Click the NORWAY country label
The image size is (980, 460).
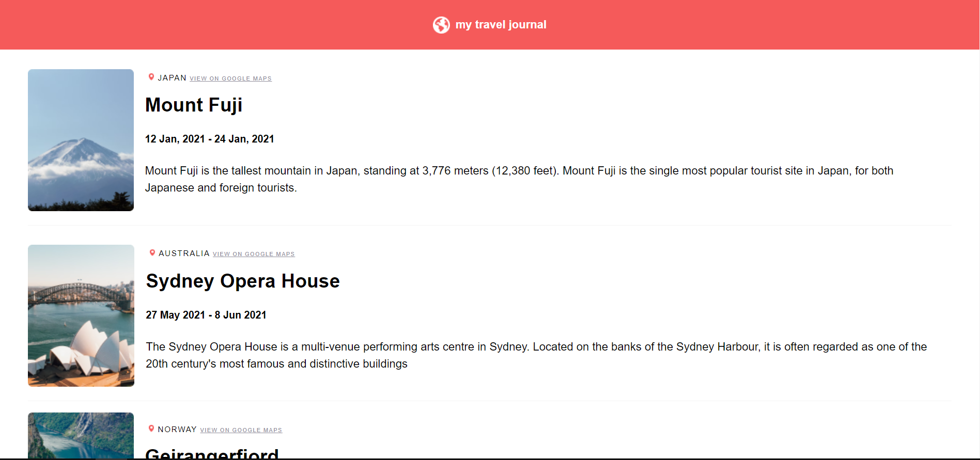click(x=177, y=429)
